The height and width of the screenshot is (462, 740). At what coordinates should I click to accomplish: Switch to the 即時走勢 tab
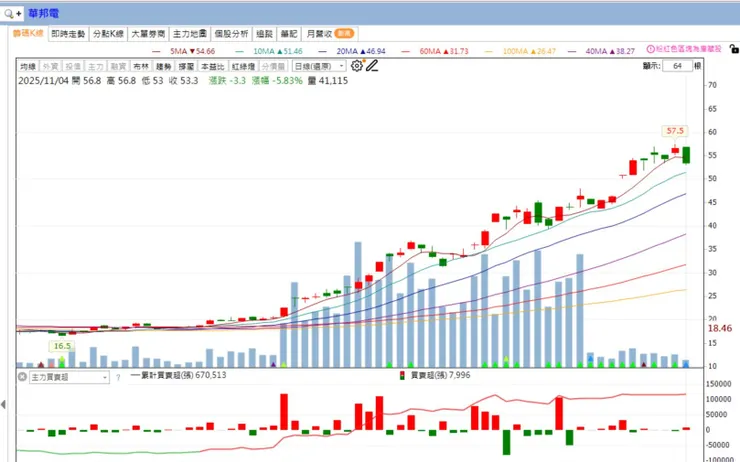coord(68,34)
